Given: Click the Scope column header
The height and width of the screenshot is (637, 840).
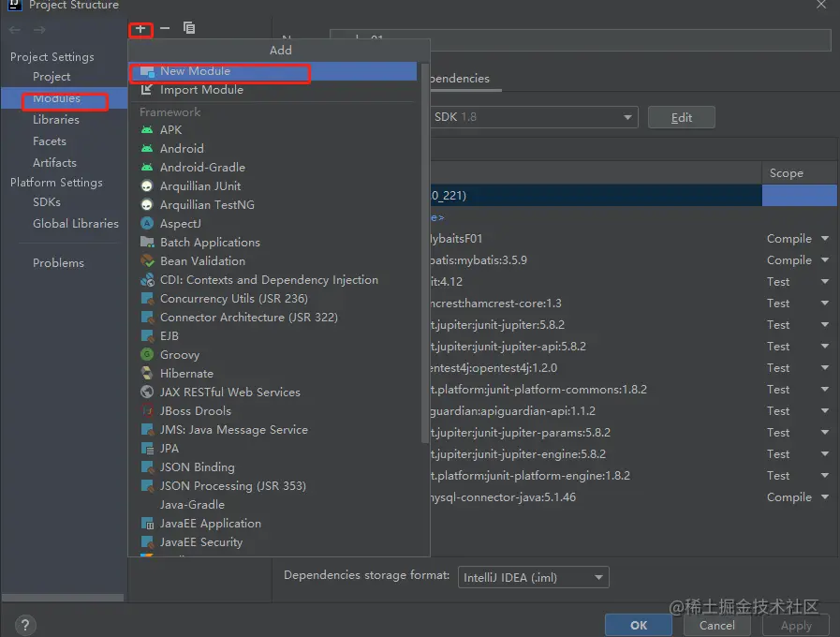Looking at the screenshot, I should click(x=799, y=173).
